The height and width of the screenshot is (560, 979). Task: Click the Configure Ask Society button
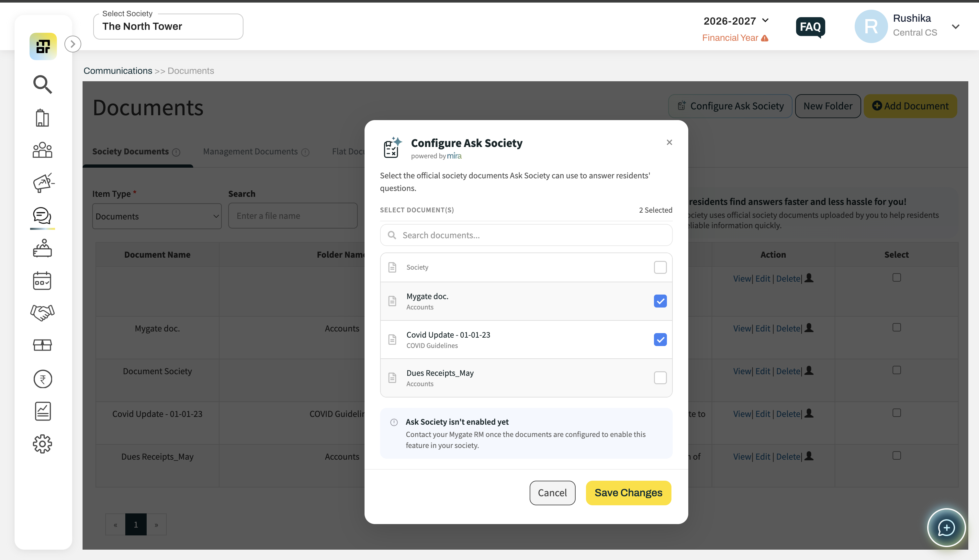[x=730, y=106]
